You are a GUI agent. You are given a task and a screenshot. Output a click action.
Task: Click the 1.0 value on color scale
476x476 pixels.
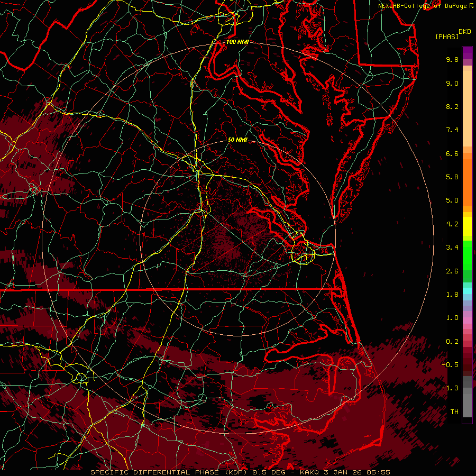coord(452,318)
